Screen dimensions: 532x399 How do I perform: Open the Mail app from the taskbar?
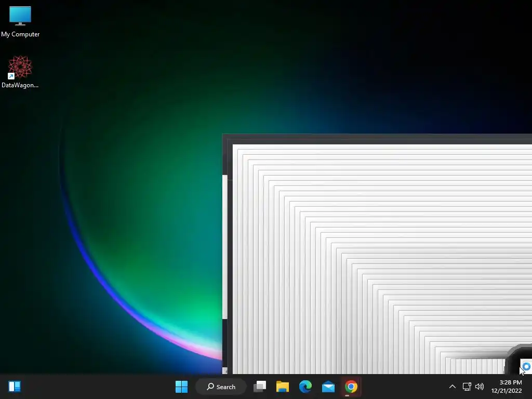tap(328, 387)
